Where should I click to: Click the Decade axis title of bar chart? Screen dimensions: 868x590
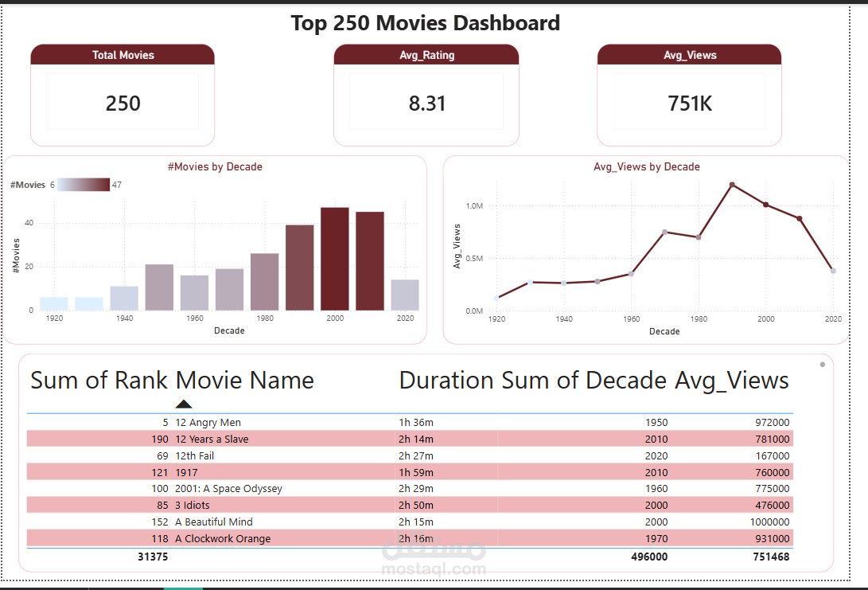pos(229,330)
